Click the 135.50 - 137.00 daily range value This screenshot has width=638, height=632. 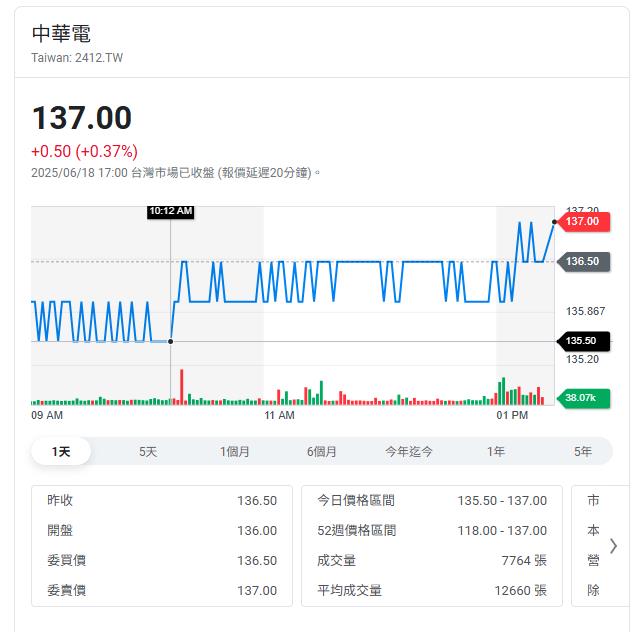(502, 501)
